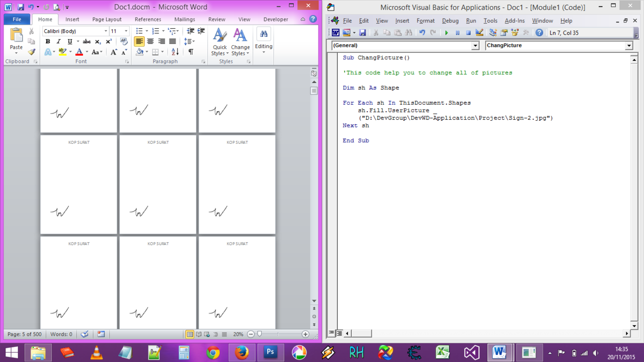Toggle Bold formatting in Word
Image resolution: width=644 pixels, height=362 pixels.
[x=48, y=42]
